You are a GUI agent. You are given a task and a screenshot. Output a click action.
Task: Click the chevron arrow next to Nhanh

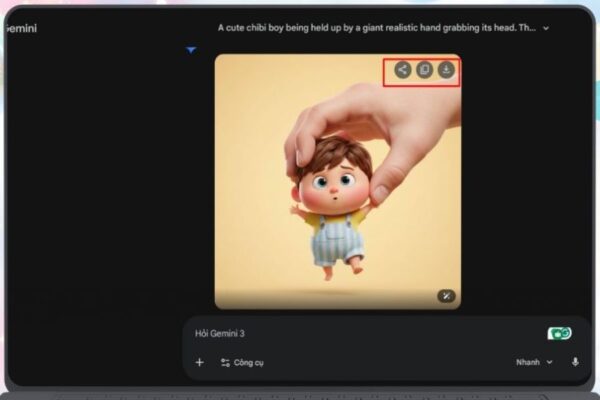click(550, 362)
